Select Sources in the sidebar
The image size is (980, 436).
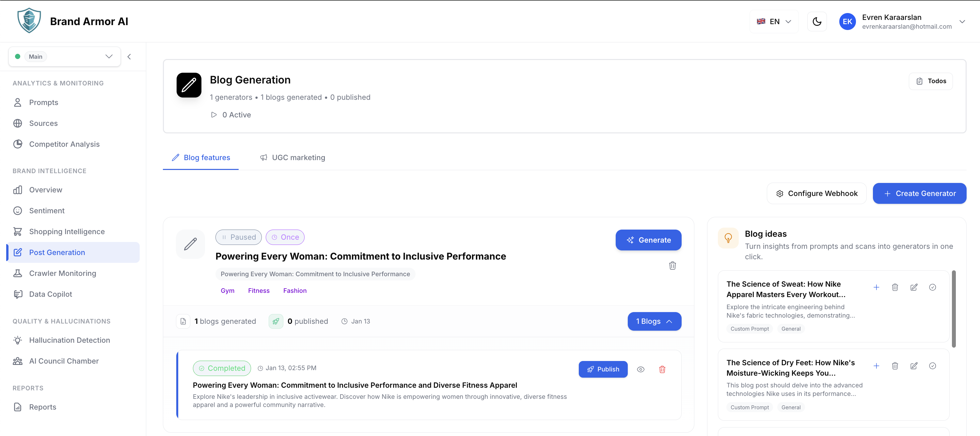[x=43, y=123]
